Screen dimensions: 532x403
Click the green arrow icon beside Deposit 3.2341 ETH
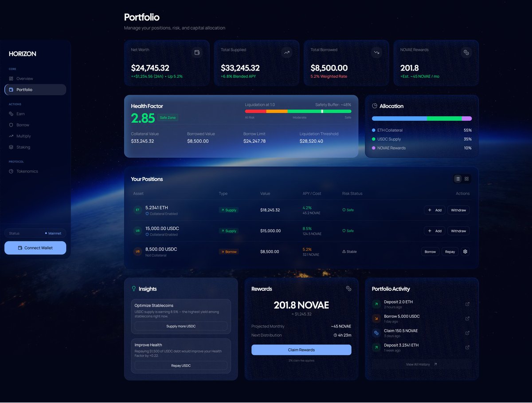376,348
